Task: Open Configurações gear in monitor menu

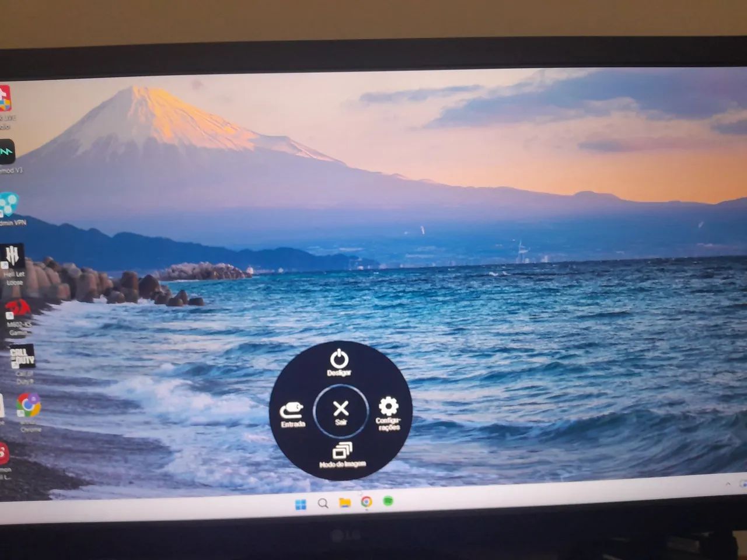Action: point(389,414)
